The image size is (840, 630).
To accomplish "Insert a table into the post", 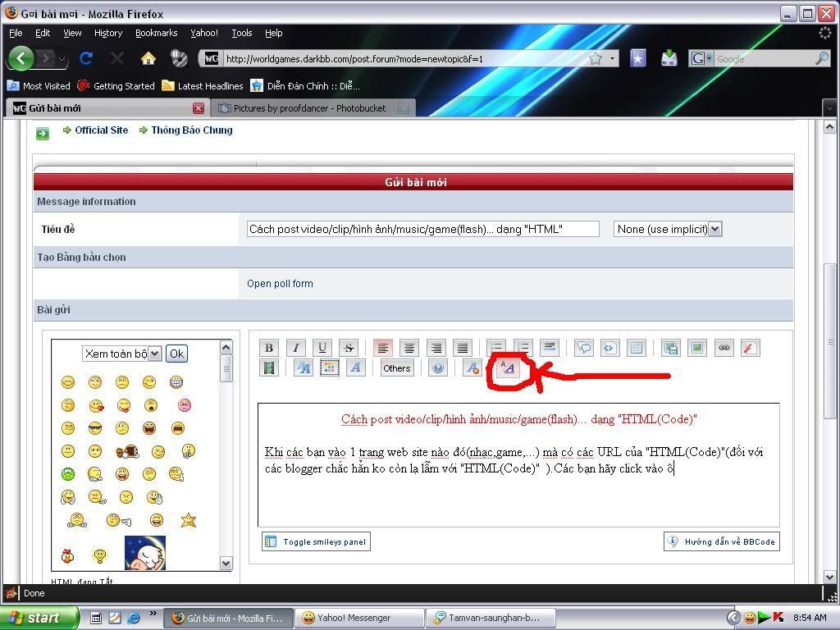I will point(637,348).
